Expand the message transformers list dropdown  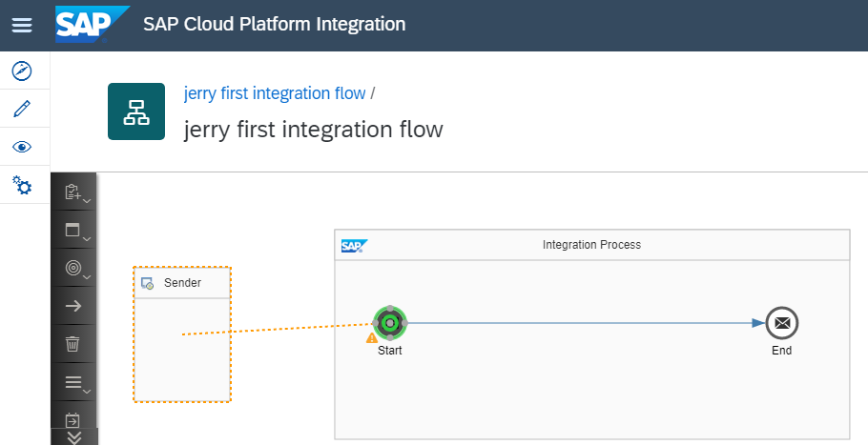74,383
